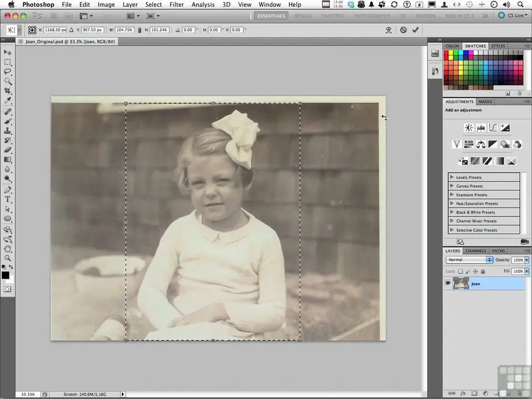532x399 pixels.
Task: Select the Eraser tool
Action: pos(8,150)
